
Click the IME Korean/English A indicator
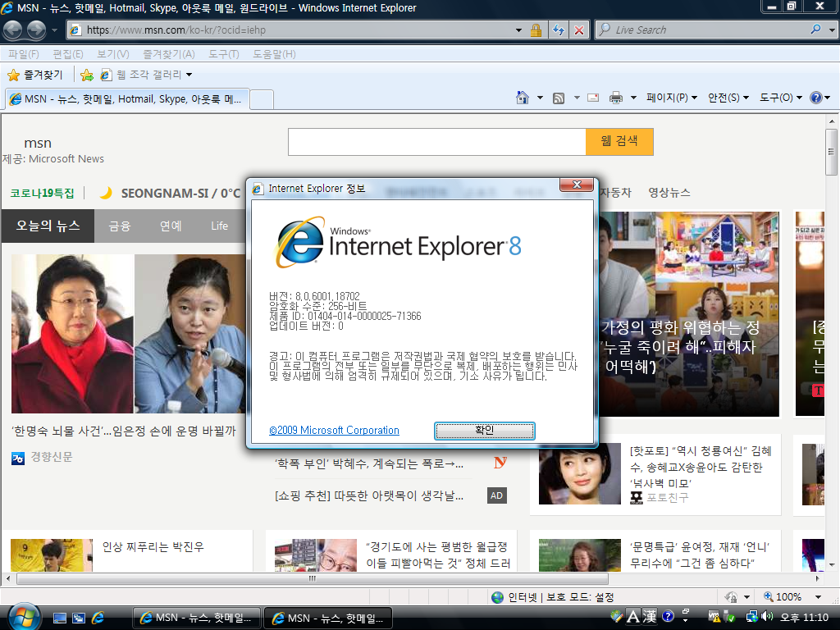(x=632, y=617)
